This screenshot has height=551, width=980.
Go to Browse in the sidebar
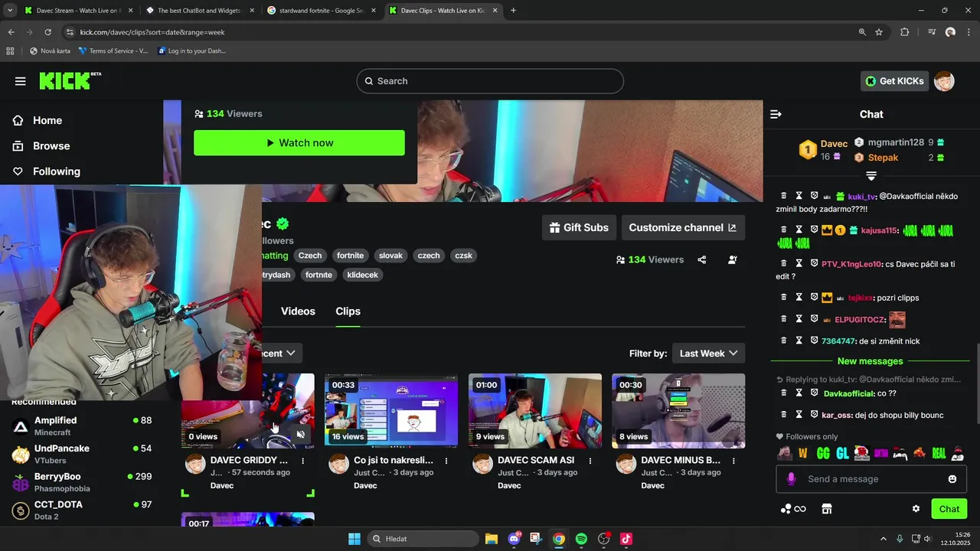(x=51, y=146)
